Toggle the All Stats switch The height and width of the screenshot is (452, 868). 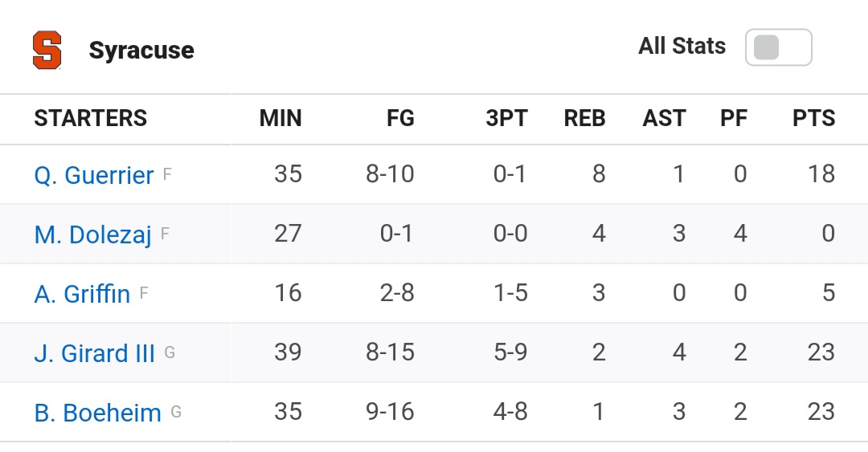point(778,47)
